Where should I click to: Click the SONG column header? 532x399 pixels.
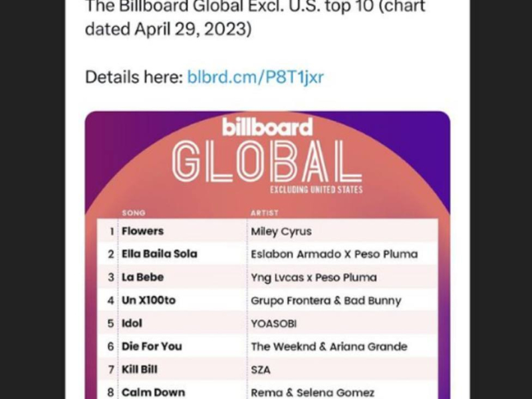click(x=133, y=213)
